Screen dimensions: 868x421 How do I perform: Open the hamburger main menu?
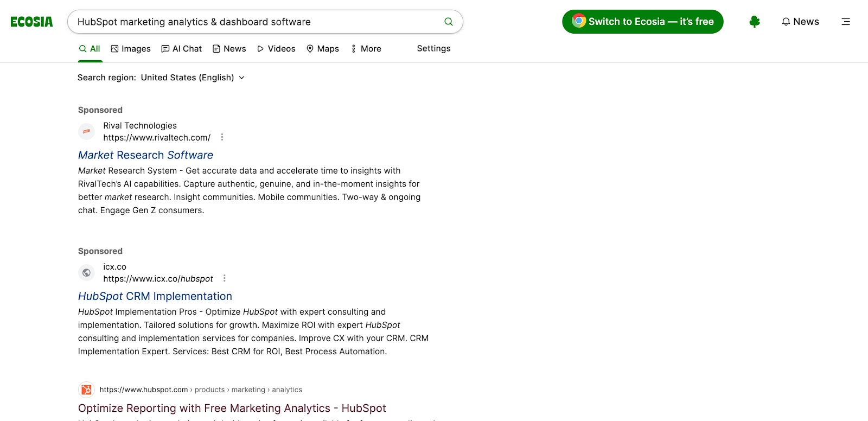[x=846, y=22]
